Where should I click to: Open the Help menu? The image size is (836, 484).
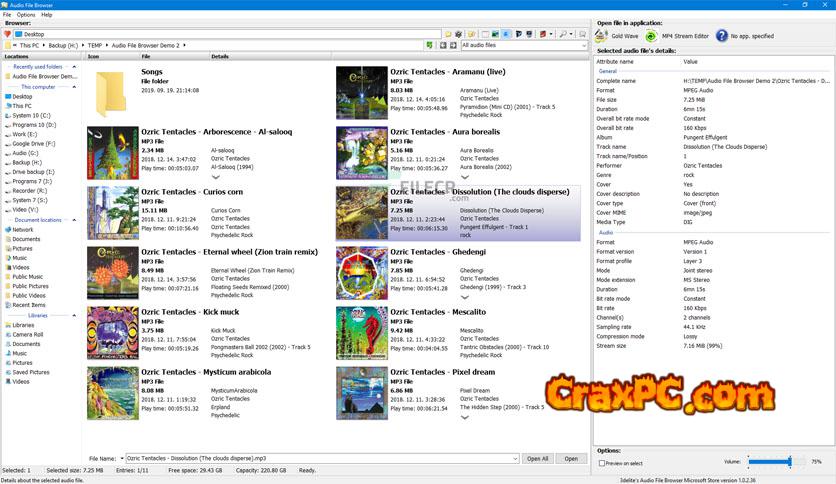point(47,15)
